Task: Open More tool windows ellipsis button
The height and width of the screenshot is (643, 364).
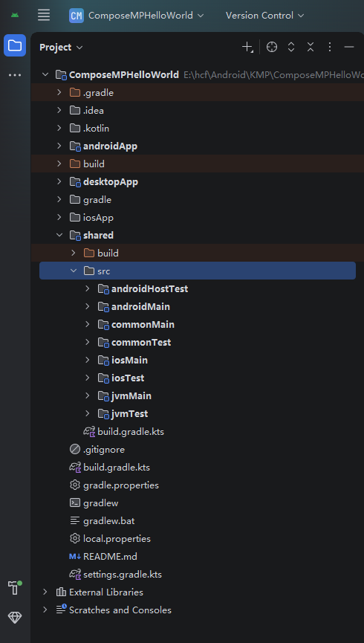Action: point(15,75)
